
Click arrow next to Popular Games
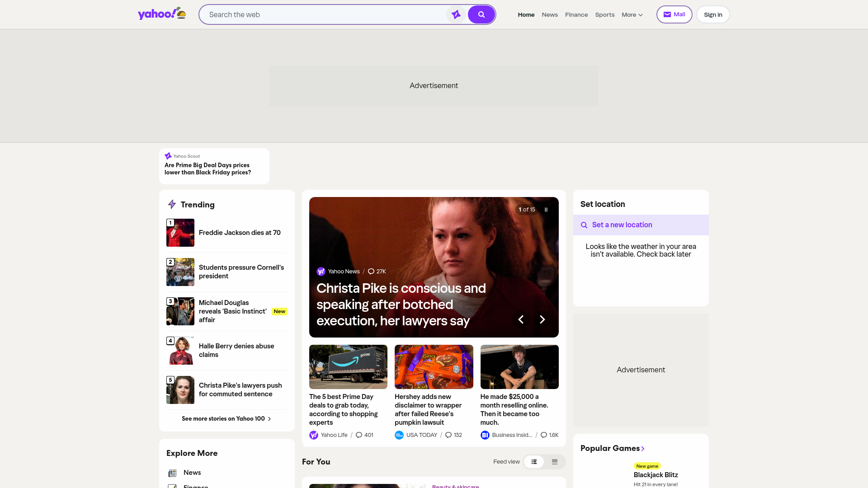point(643,449)
